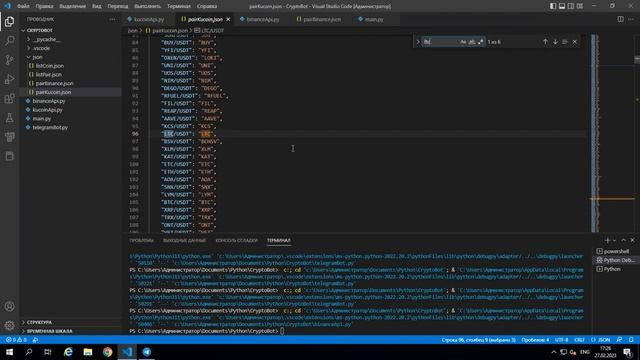Image resolution: width=640 pixels, height=360 pixels.
Task: Open the Терминал menu
Action: click(178, 6)
